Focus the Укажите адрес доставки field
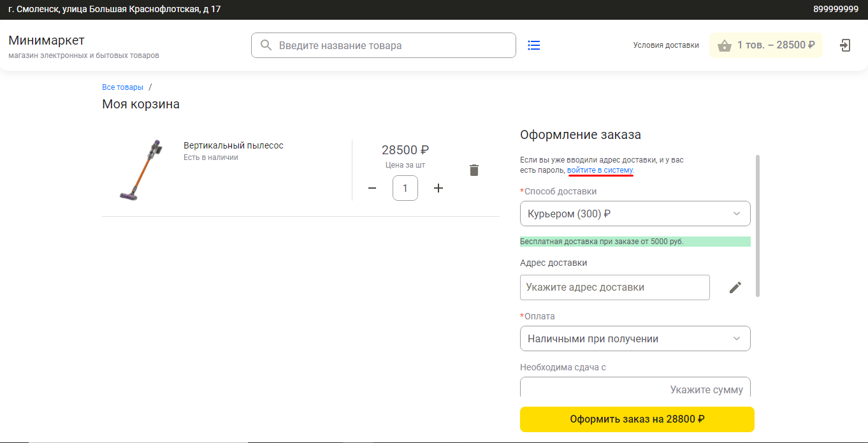 [614, 287]
